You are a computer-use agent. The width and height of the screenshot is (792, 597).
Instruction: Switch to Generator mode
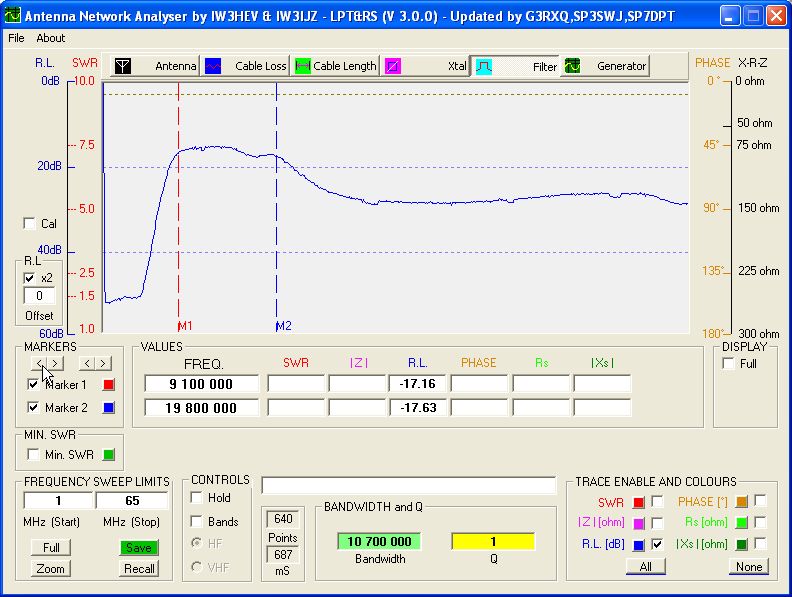pos(605,66)
